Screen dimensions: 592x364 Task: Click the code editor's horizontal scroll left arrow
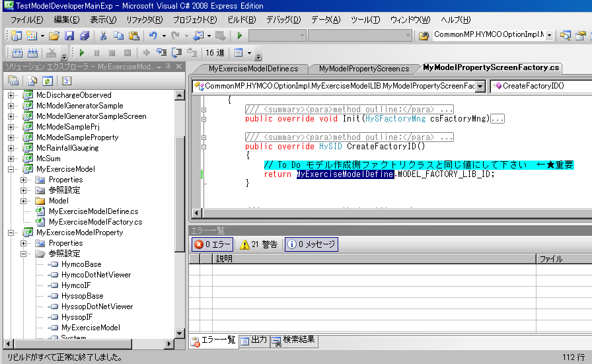coord(196,213)
